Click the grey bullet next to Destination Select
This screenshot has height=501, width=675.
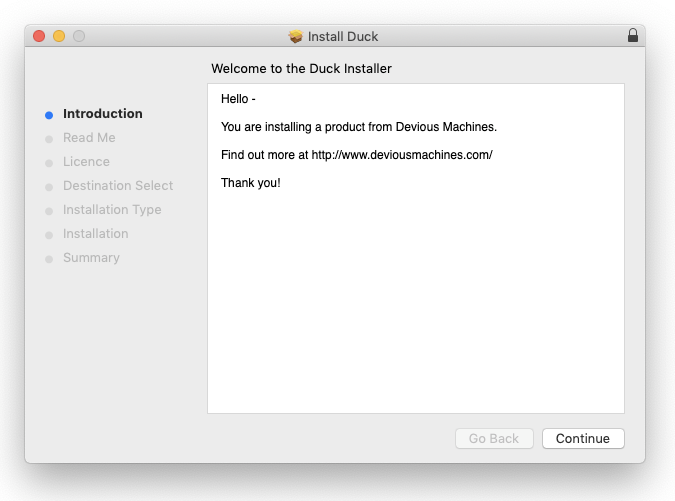(49, 187)
